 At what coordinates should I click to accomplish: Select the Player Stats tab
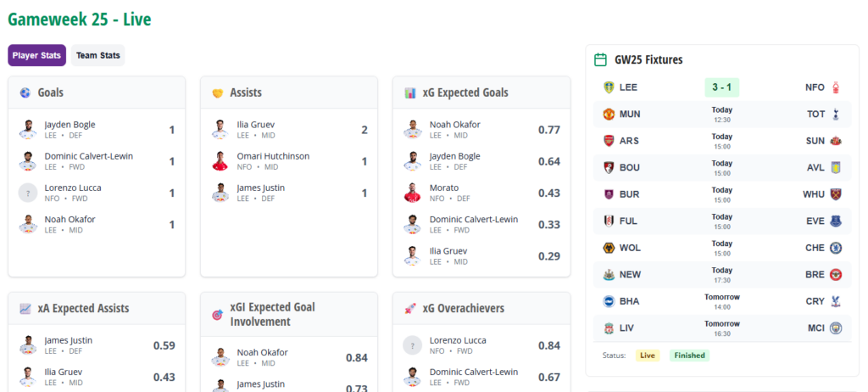tap(37, 56)
